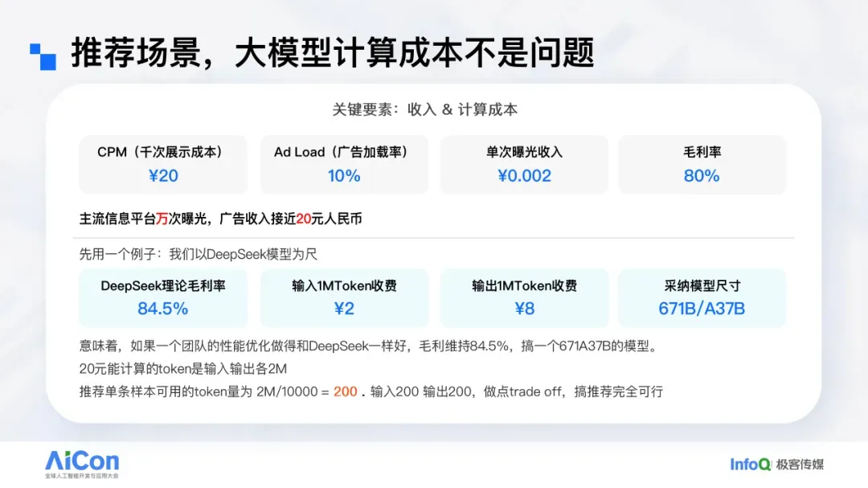Click the AiCon logo at bottom left

click(81, 464)
